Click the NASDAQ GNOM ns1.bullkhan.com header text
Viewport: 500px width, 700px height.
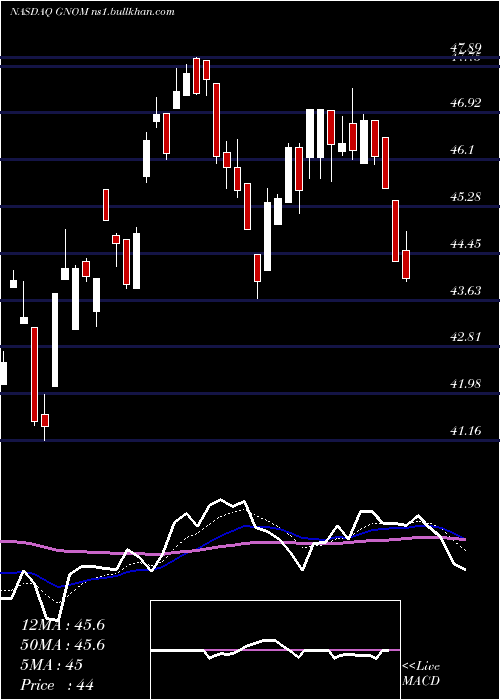point(92,12)
